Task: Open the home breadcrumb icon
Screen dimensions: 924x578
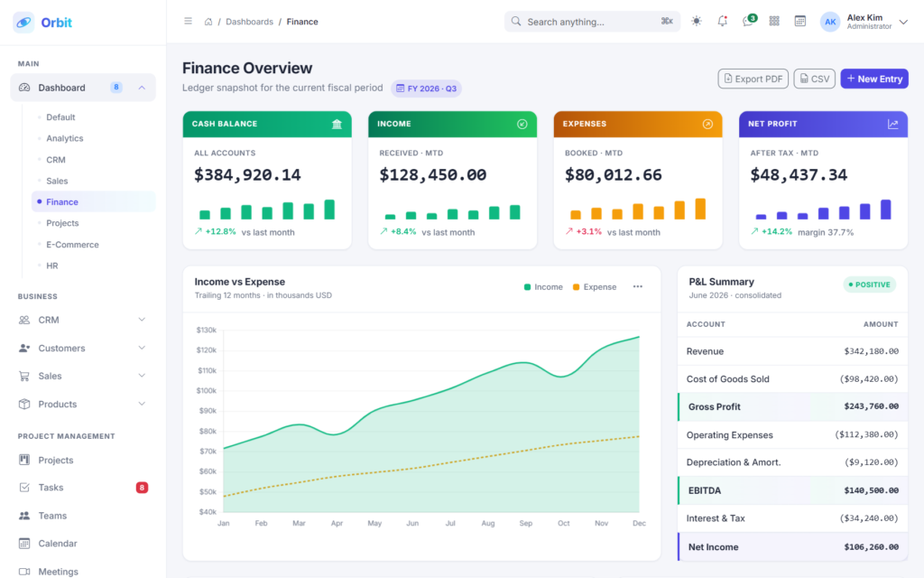Action: tap(208, 22)
